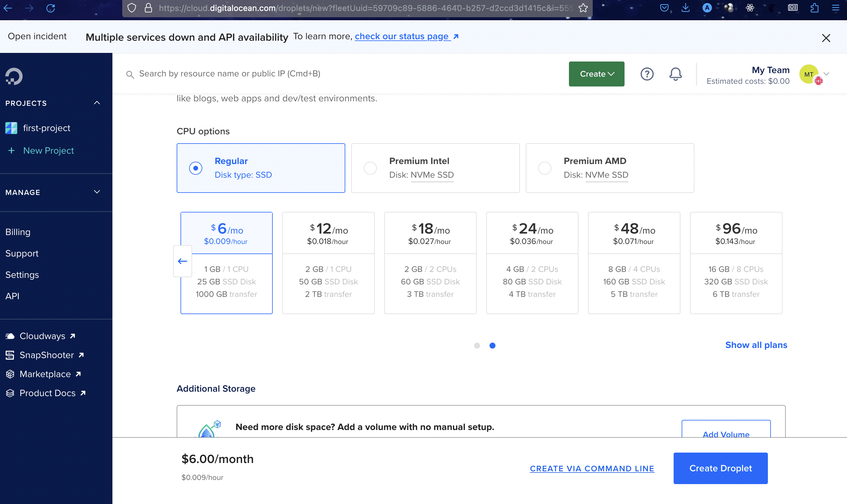This screenshot has width=847, height=504.
Task: Open browser downloads icon
Action: coord(686,8)
